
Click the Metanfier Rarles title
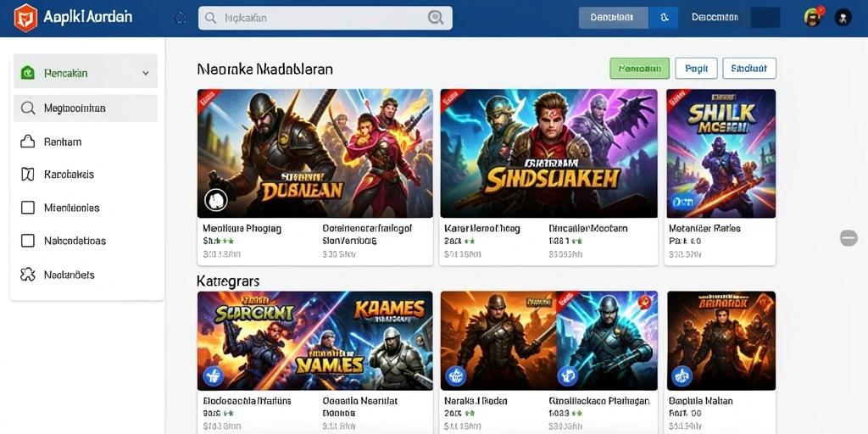click(704, 228)
